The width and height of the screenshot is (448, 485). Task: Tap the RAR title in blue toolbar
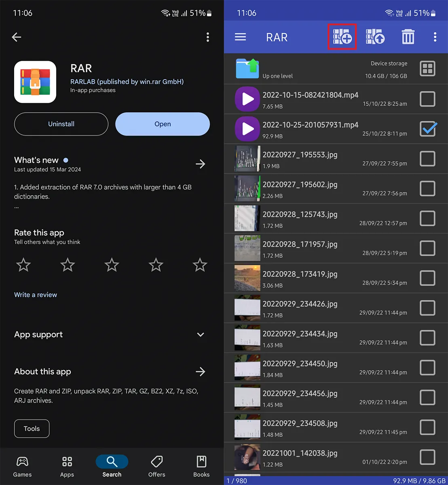pyautogui.click(x=277, y=37)
